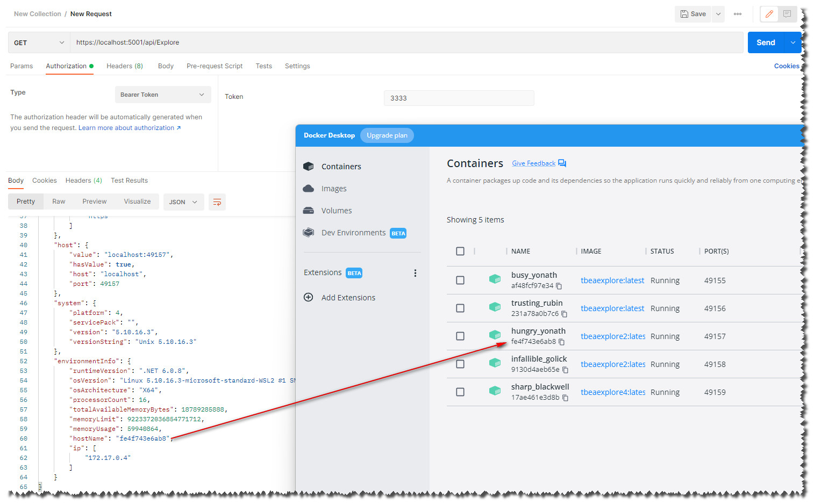
Task: Switch to the Test Results tab
Action: [x=129, y=181]
